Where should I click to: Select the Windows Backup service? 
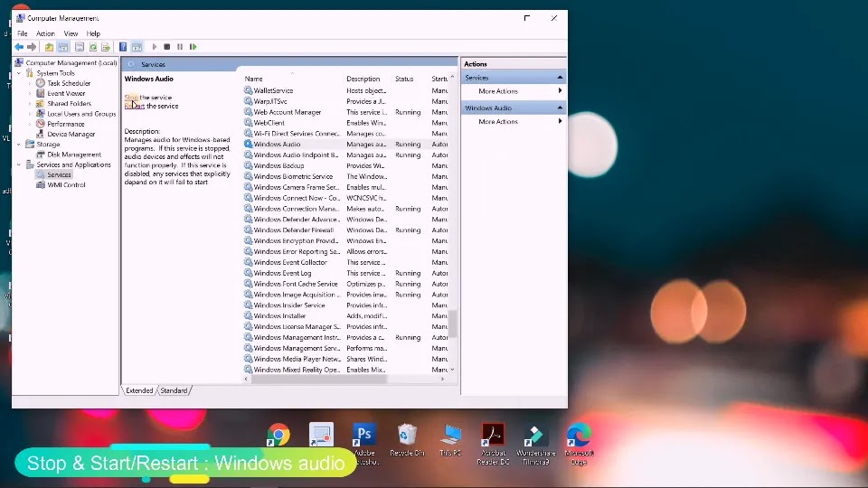point(346,166)
